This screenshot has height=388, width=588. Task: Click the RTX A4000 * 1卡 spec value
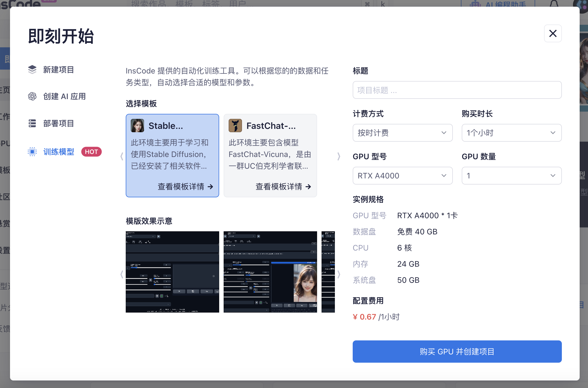tap(427, 215)
